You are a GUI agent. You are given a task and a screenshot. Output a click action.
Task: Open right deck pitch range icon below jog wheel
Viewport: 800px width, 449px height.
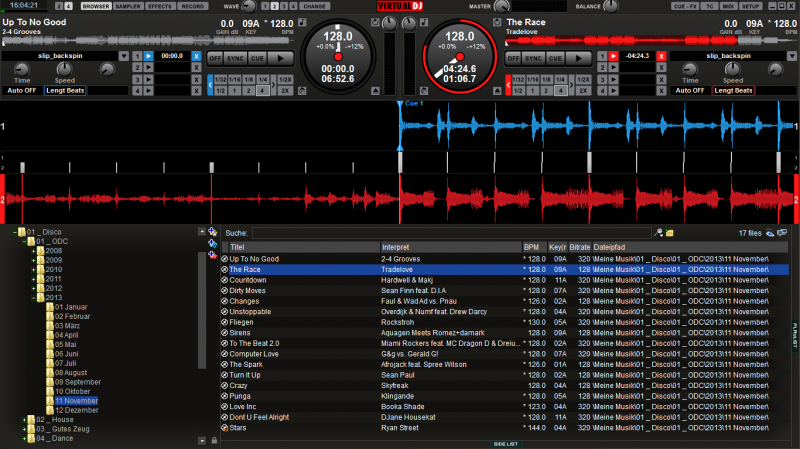[424, 91]
